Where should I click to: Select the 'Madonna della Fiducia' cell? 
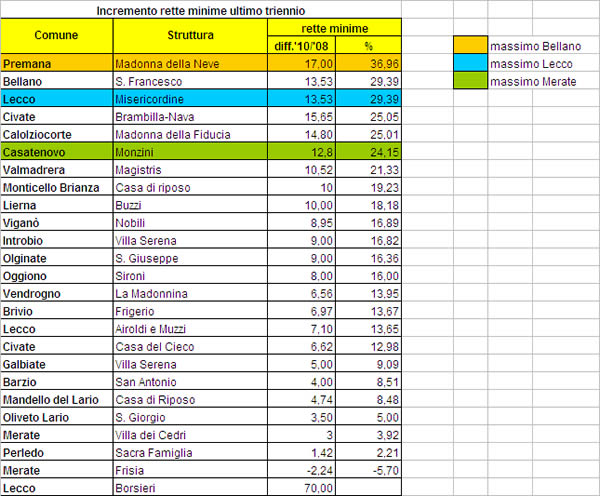190,134
